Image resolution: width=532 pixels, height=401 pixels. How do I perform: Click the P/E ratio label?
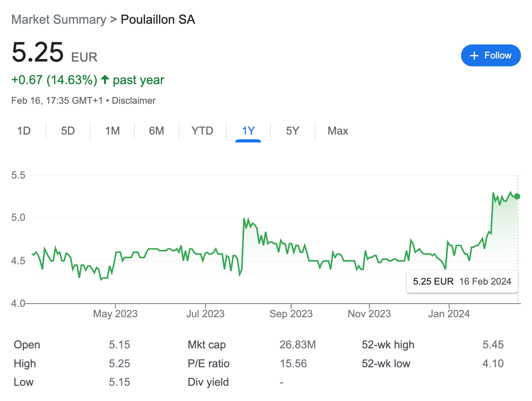pyautogui.click(x=209, y=364)
